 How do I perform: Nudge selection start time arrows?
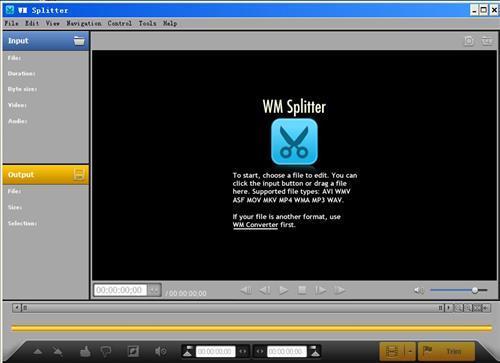243,351
